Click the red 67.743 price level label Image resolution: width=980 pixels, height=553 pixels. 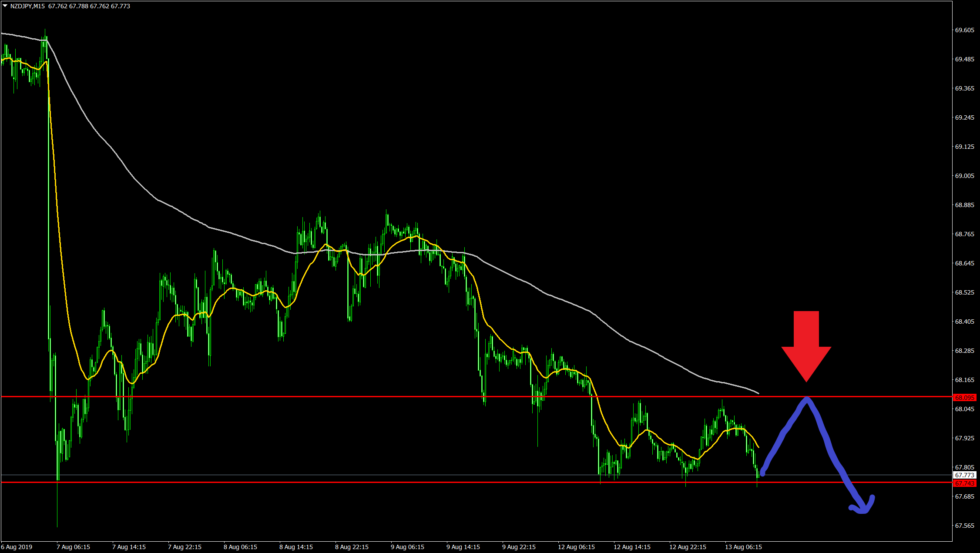964,483
